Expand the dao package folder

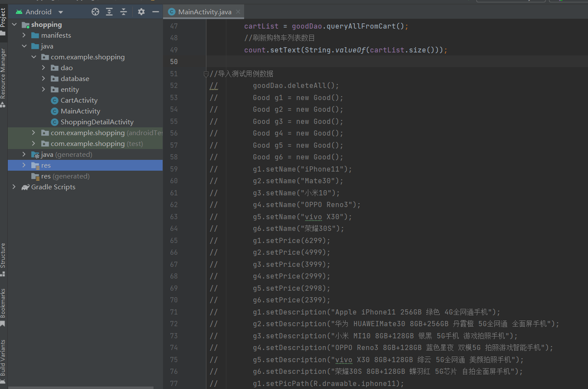pyautogui.click(x=43, y=68)
